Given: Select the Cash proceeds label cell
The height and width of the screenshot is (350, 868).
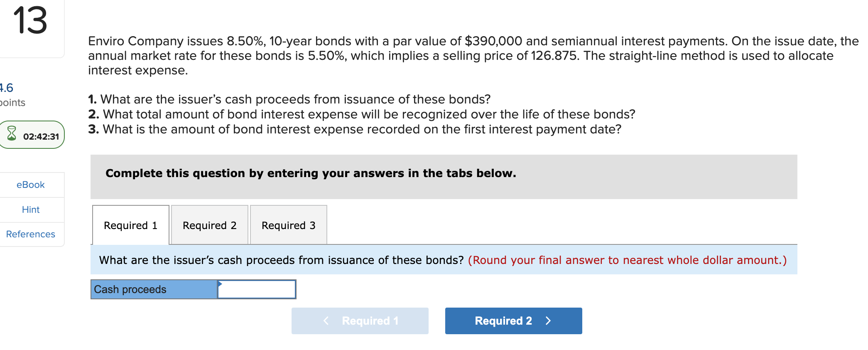Looking at the screenshot, I should click(x=154, y=289).
